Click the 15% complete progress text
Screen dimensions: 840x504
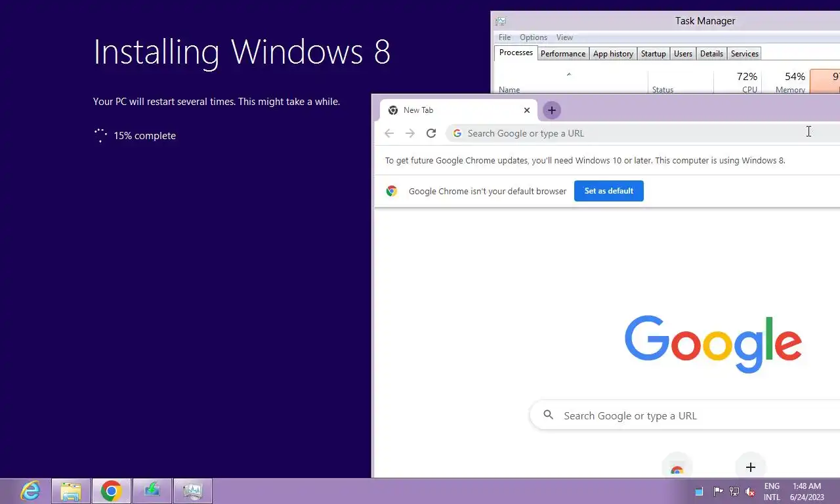pyautogui.click(x=144, y=136)
